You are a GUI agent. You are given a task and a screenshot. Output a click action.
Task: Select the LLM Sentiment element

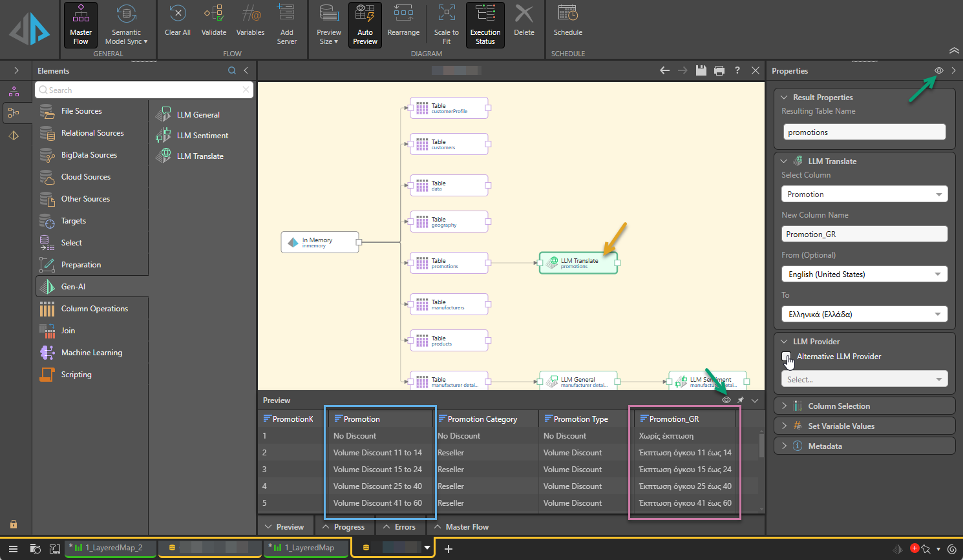(x=202, y=136)
